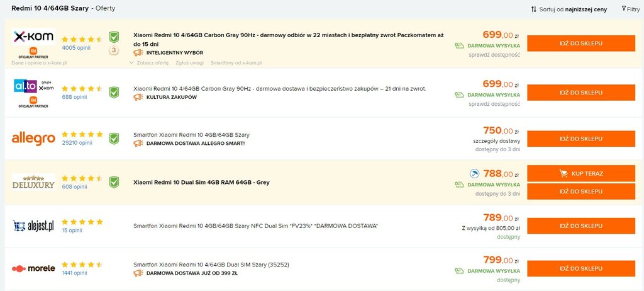
Task: Click megaphone icon beside DARMOWA DOSTAWA ALLEGRO SMART
Action: point(138,143)
